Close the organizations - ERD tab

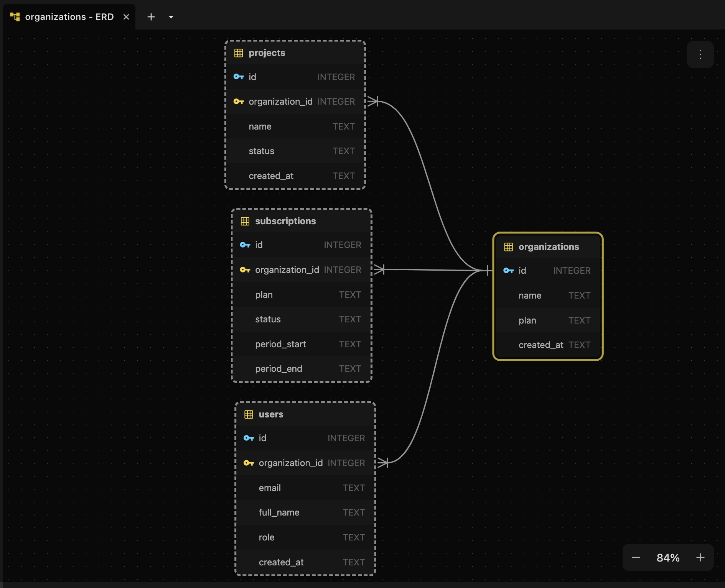coord(126,16)
